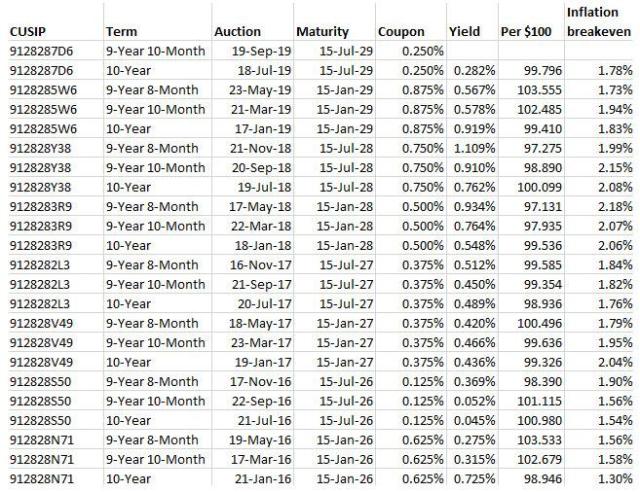Select the 2.15% inflation breakeven cell
Image resolution: width=640 pixels, height=492 pixels.
click(615, 167)
